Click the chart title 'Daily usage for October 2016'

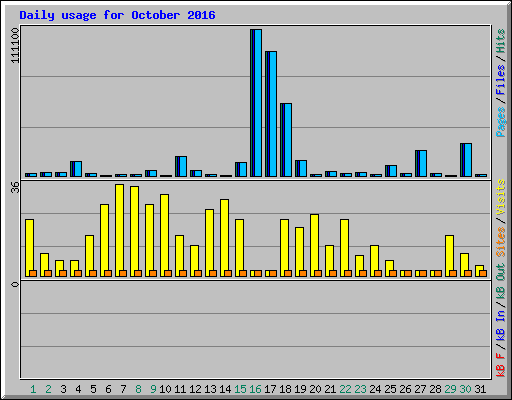117,15
